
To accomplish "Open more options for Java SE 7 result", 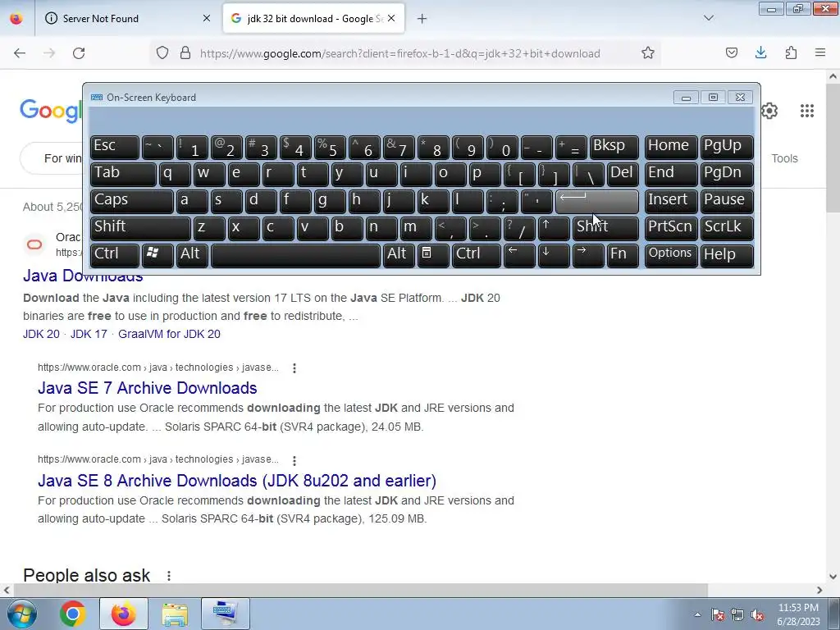I will coord(294,368).
